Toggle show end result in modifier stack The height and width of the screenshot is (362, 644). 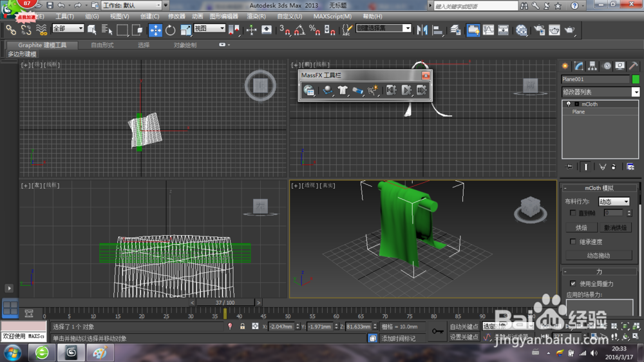coord(585,166)
